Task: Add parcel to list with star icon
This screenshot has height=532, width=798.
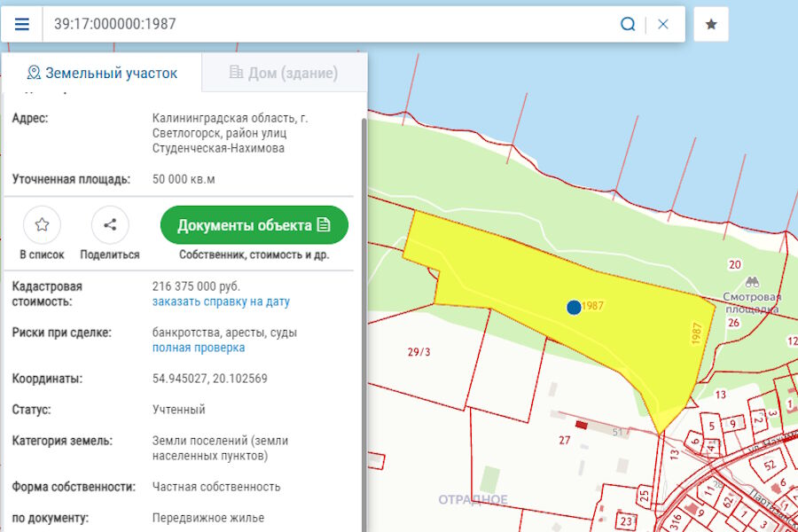Action: 42,225
